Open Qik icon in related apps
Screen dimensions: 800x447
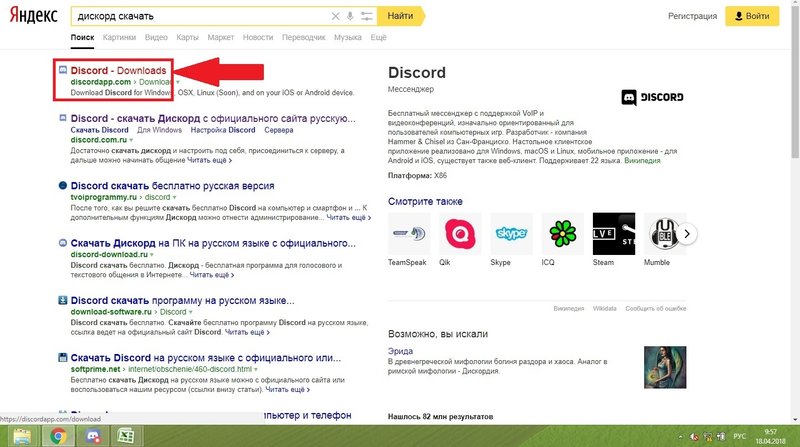pyautogui.click(x=460, y=234)
